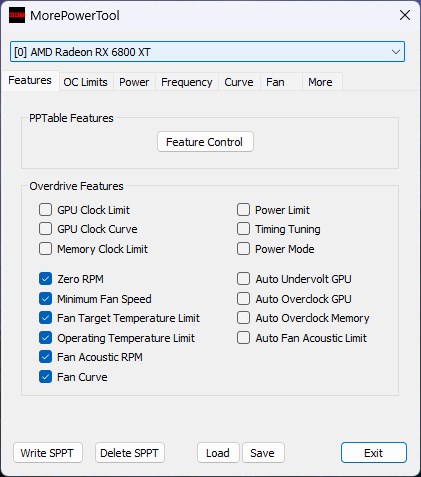This screenshot has width=421, height=477.
Task: Click the MorePowerTool app icon in title bar
Action: [x=17, y=15]
